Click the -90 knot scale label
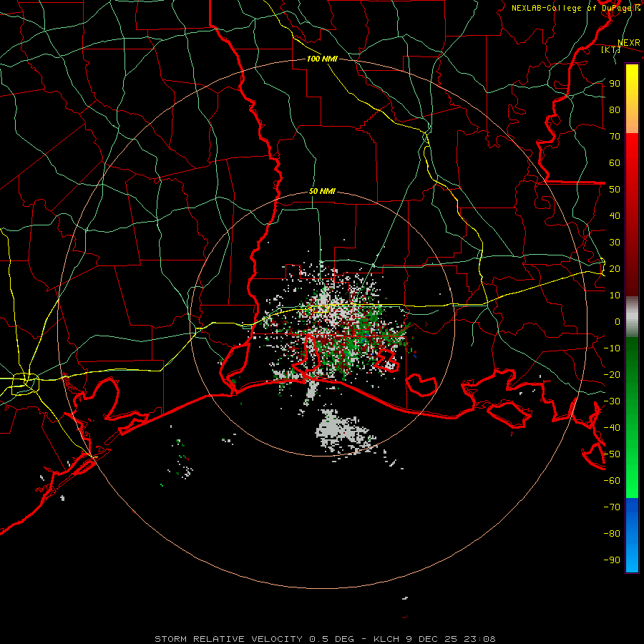 [612, 560]
